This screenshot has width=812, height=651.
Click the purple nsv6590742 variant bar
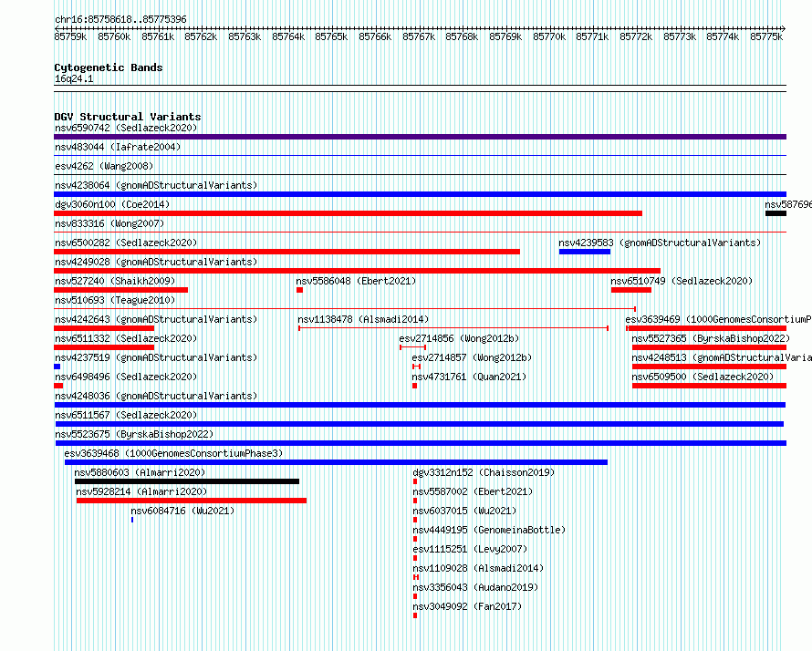pyautogui.click(x=420, y=137)
